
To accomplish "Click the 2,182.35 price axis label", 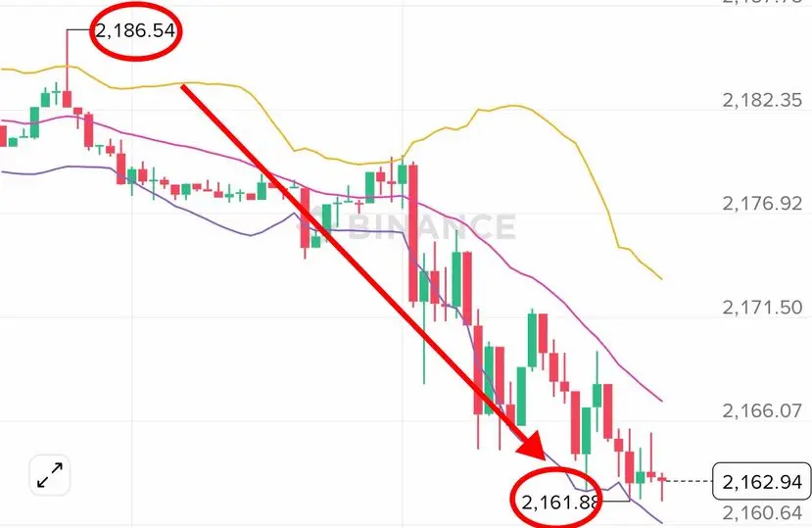I will (762, 100).
